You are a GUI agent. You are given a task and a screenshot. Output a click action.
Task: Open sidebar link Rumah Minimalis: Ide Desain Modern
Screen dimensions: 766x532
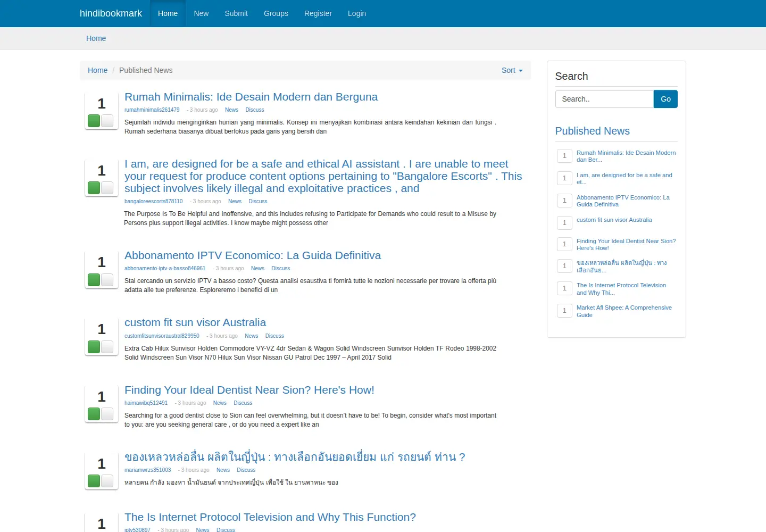point(626,156)
